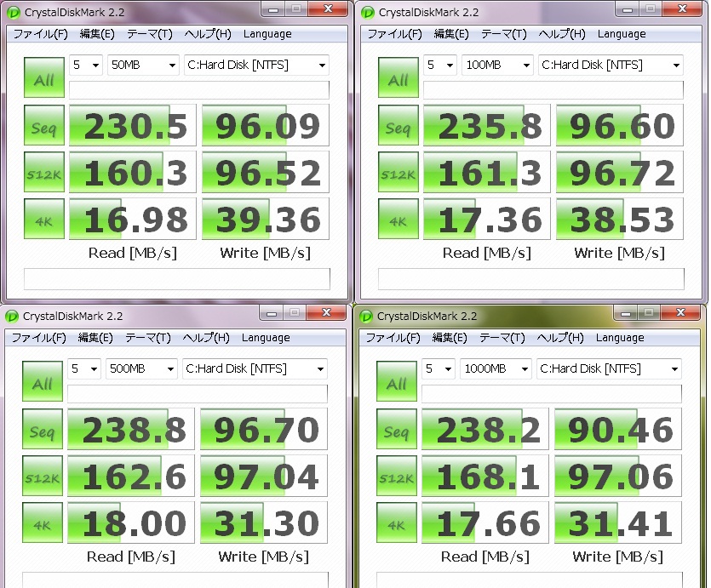Start Seq test in the 500MB window
Viewport: 711px width, 588px height.
coord(43,429)
